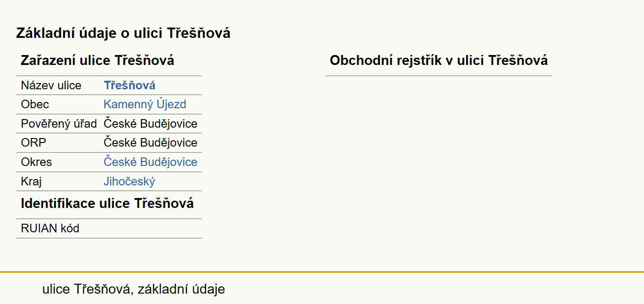
Task: Click footer text ulice Třešňová, základní údaje
Action: point(134,289)
